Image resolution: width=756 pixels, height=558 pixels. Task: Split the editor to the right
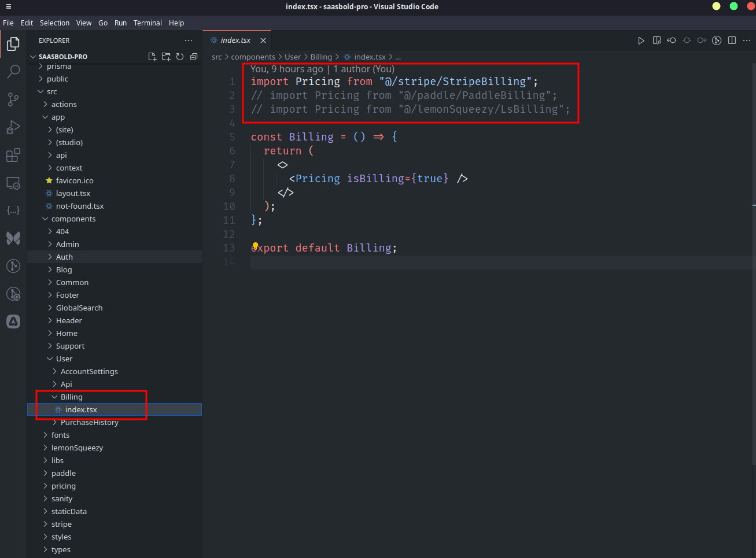(732, 40)
